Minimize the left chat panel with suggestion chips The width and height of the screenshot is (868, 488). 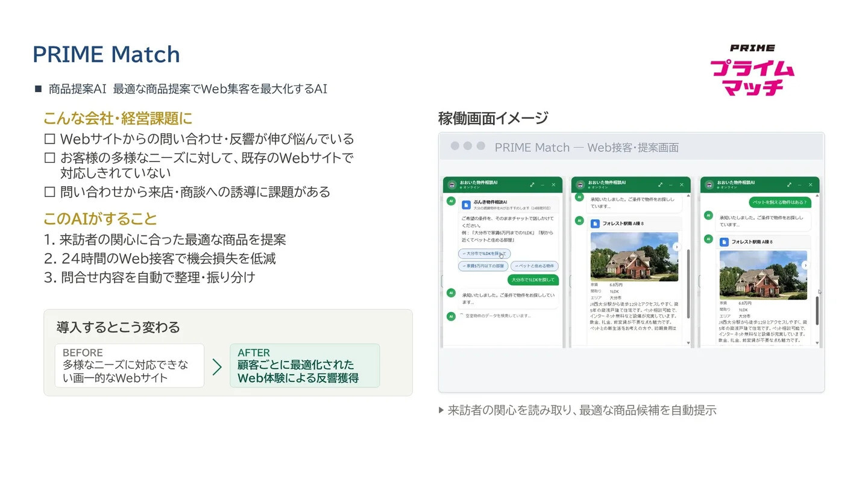pos(542,185)
